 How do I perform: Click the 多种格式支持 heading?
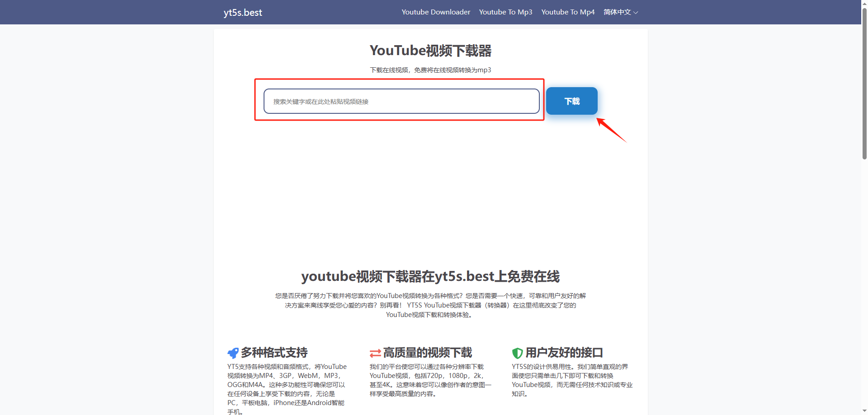click(274, 353)
